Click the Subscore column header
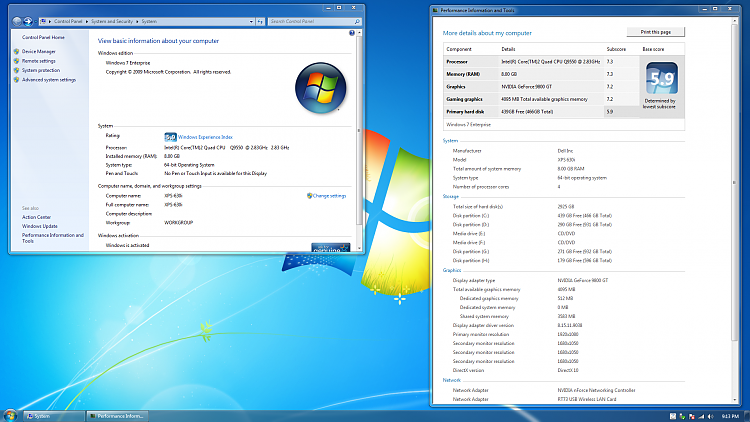 click(616, 49)
